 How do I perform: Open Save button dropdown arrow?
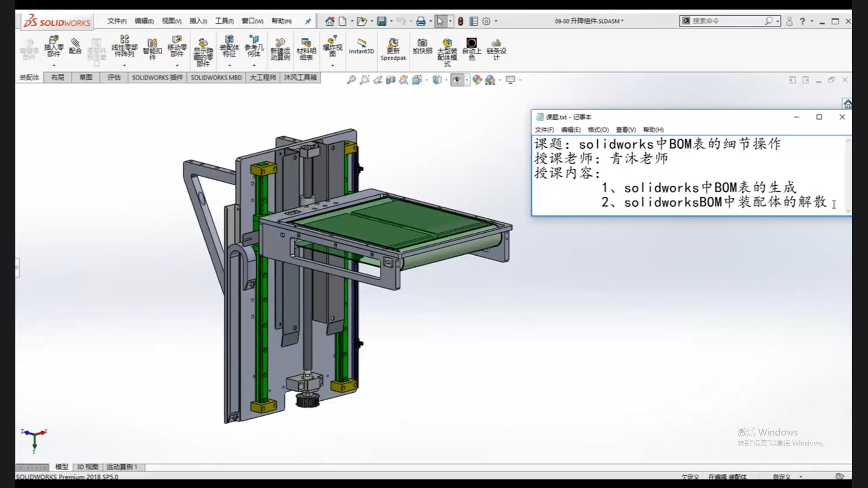tap(391, 21)
